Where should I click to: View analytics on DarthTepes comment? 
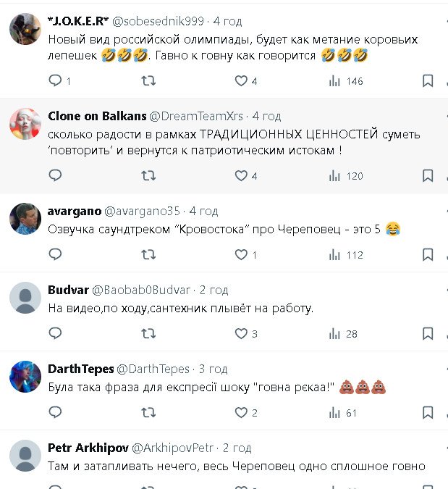click(334, 412)
